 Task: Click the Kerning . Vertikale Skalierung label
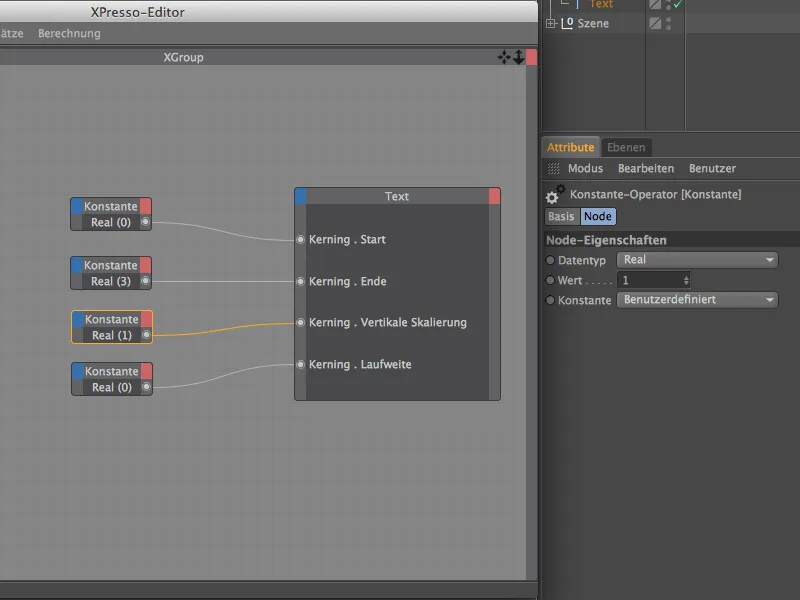click(x=388, y=322)
